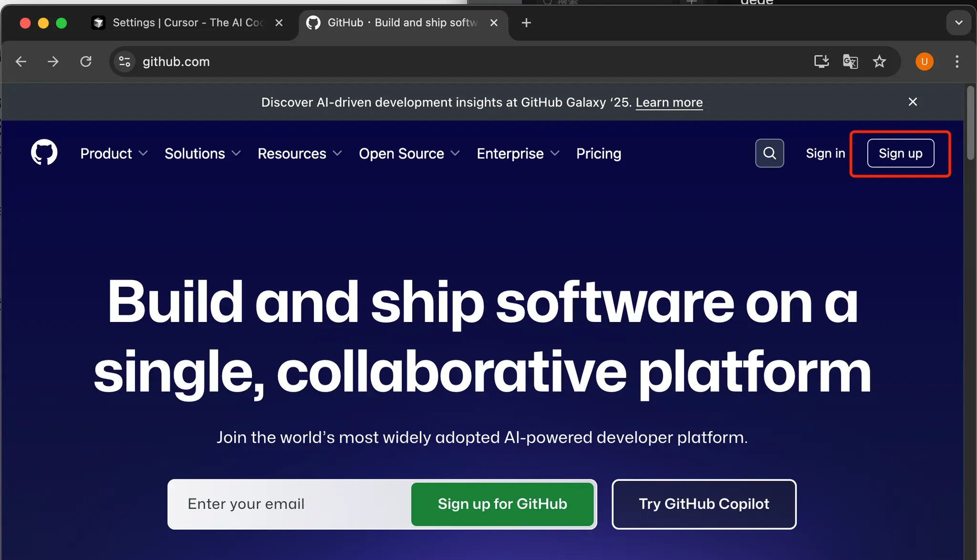Image resolution: width=977 pixels, height=560 pixels.
Task: Go back with the browser back arrow
Action: (21, 62)
